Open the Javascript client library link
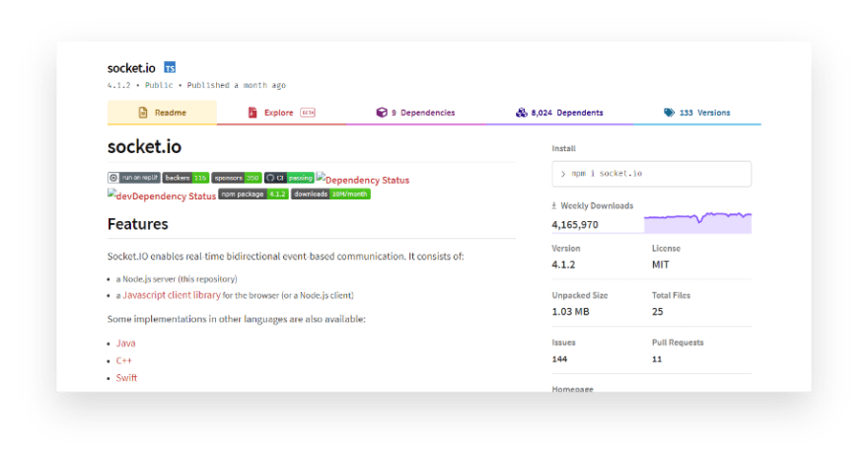This screenshot has width=868, height=464. tap(172, 295)
